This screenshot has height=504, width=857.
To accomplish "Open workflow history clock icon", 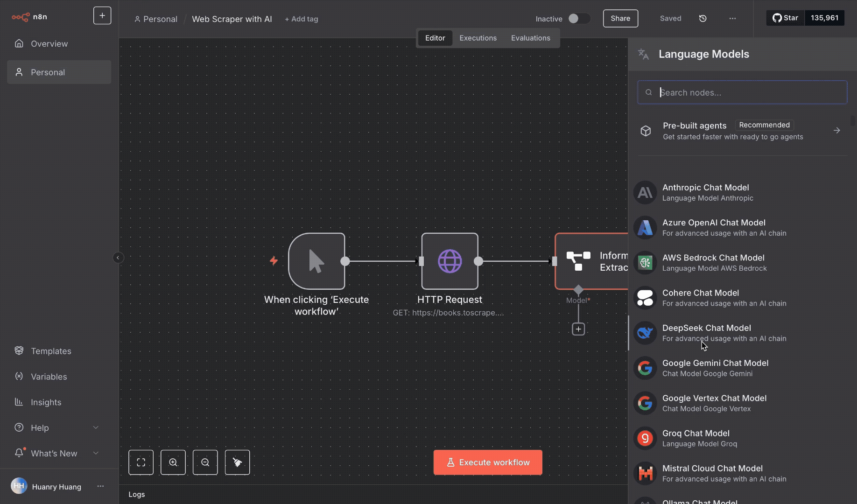I will point(702,18).
